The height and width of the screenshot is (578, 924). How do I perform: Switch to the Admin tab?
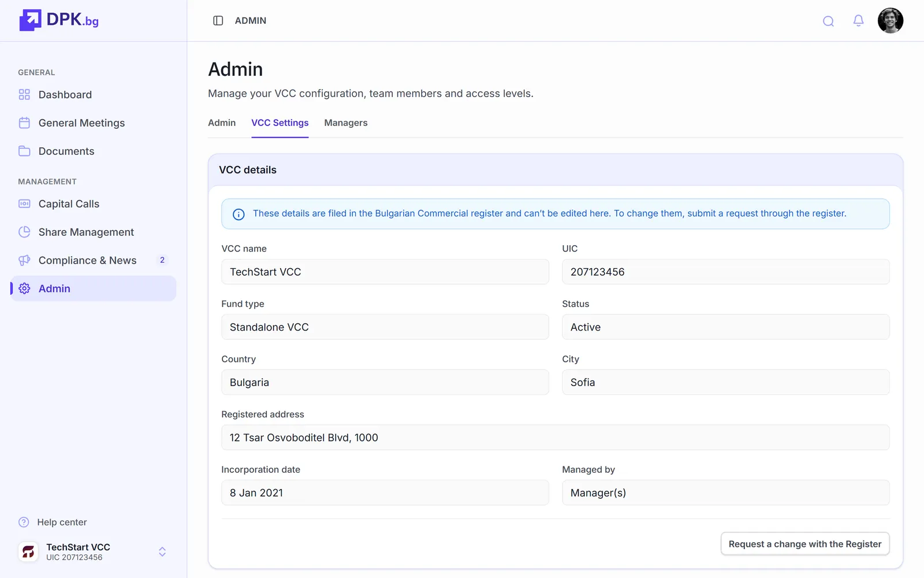(222, 123)
